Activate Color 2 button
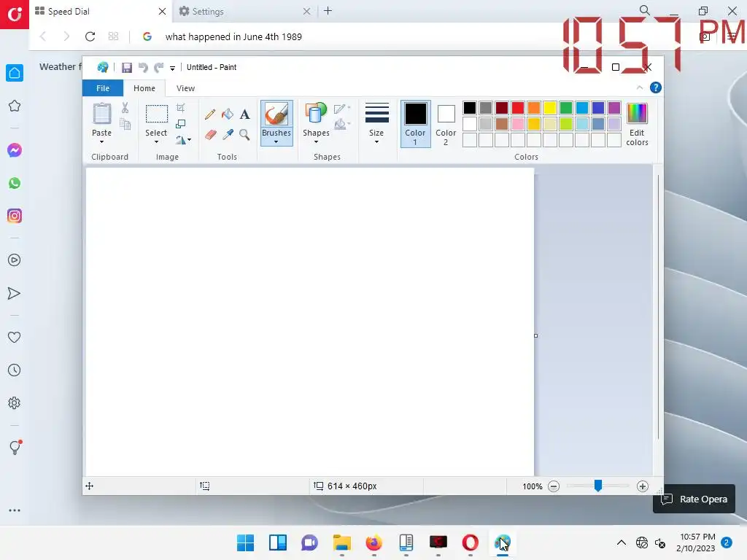 [x=446, y=124]
